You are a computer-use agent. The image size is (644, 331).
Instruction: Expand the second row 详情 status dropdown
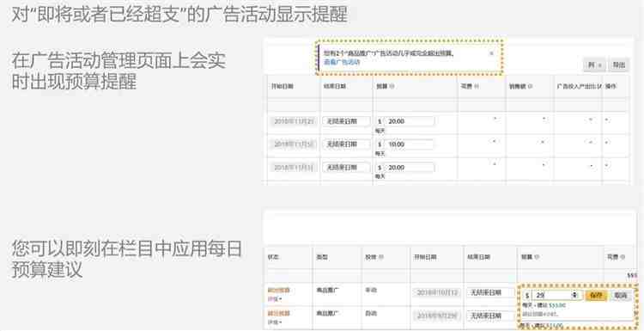pos(275,322)
